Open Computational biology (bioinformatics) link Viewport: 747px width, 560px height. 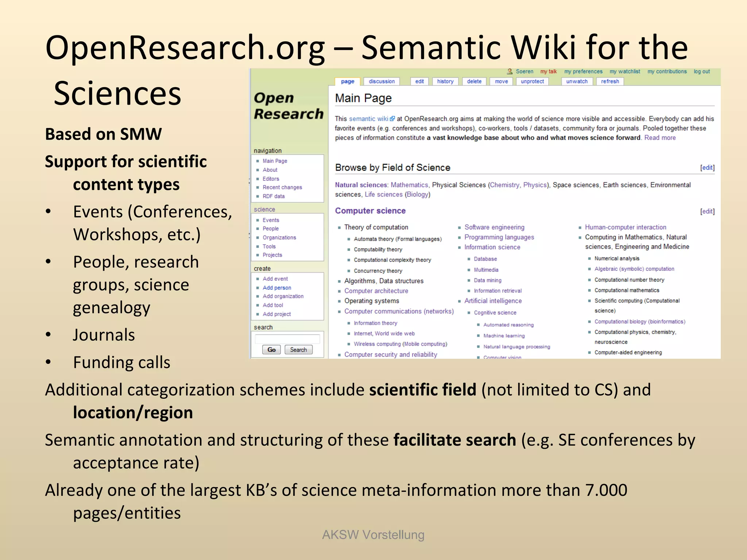pos(640,322)
